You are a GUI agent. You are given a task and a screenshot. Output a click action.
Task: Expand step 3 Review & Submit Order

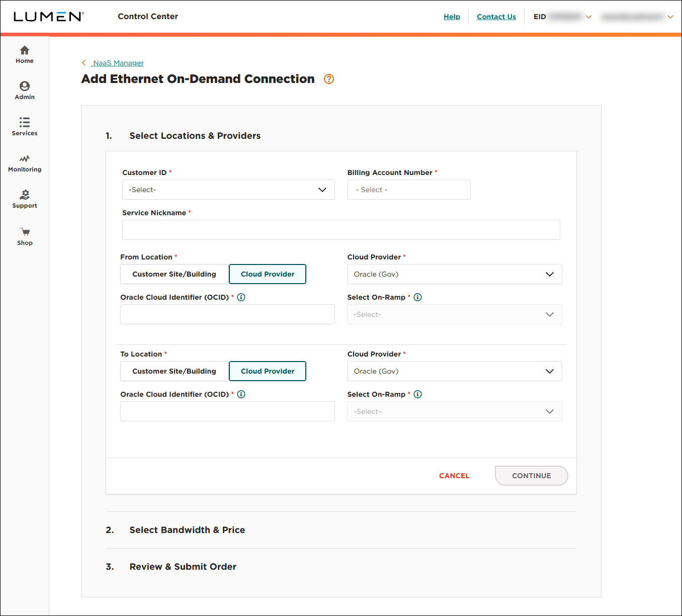(x=183, y=567)
